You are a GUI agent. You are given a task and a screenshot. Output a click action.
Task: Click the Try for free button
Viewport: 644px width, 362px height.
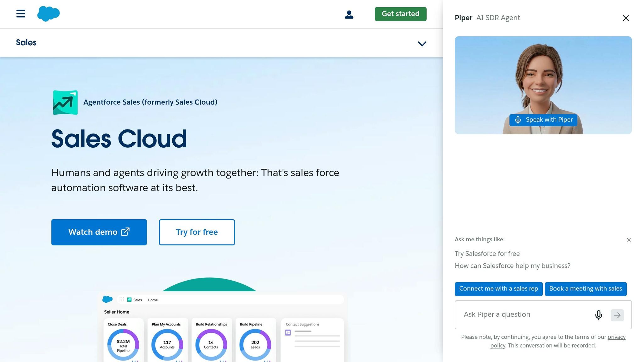pyautogui.click(x=197, y=232)
